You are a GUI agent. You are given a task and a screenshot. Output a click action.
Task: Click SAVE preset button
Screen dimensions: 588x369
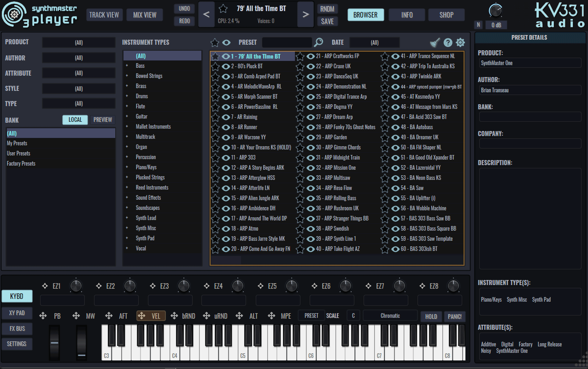coord(328,21)
